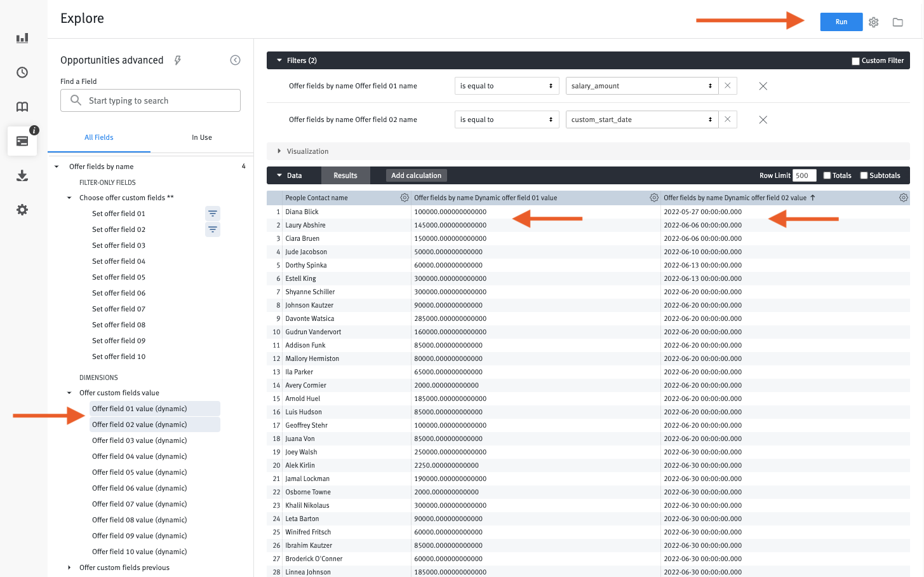924x577 pixels.
Task: Enable Subtotals for the results table
Action: coord(865,175)
